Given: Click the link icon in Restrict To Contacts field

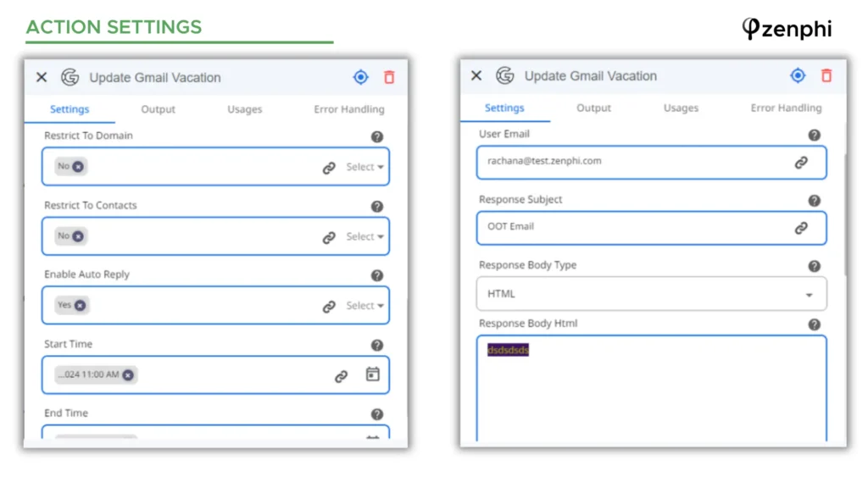Looking at the screenshot, I should coord(329,237).
